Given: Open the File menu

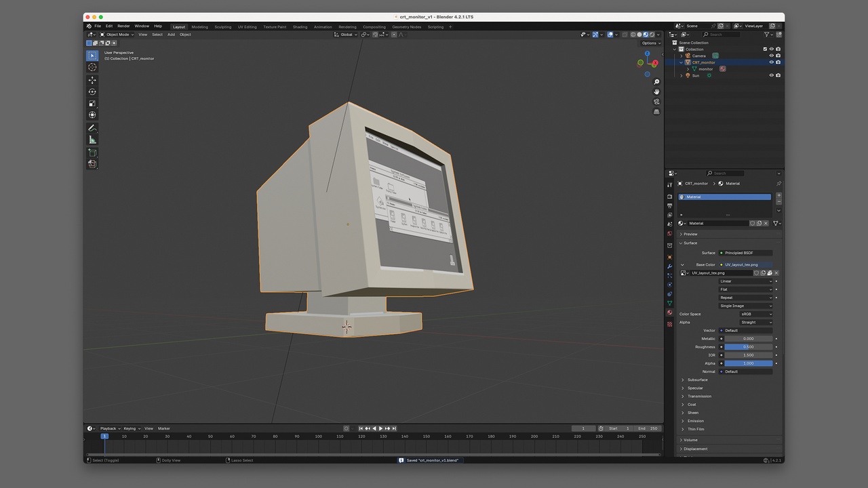Looking at the screenshot, I should [98, 26].
